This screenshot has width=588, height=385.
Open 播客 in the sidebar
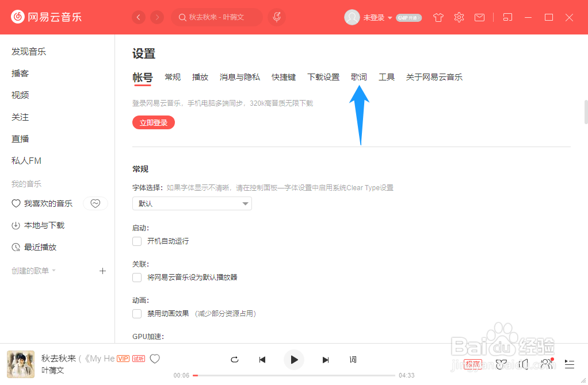pos(20,74)
